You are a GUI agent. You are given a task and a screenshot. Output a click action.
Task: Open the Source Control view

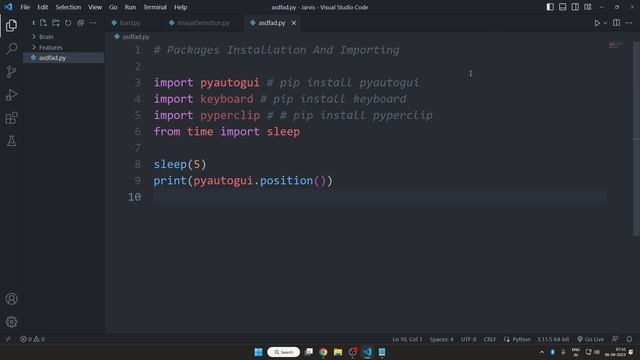11,72
